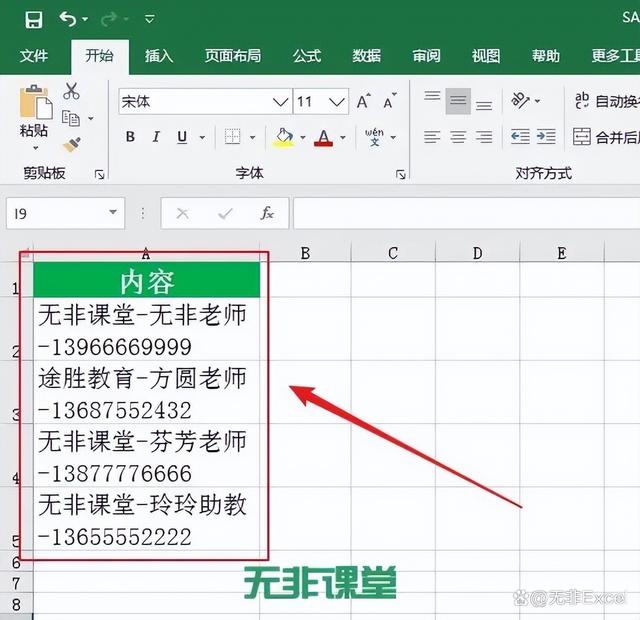Image resolution: width=640 pixels, height=620 pixels.
Task: Open the 剪贴板 dialog launcher
Action: 99,175
